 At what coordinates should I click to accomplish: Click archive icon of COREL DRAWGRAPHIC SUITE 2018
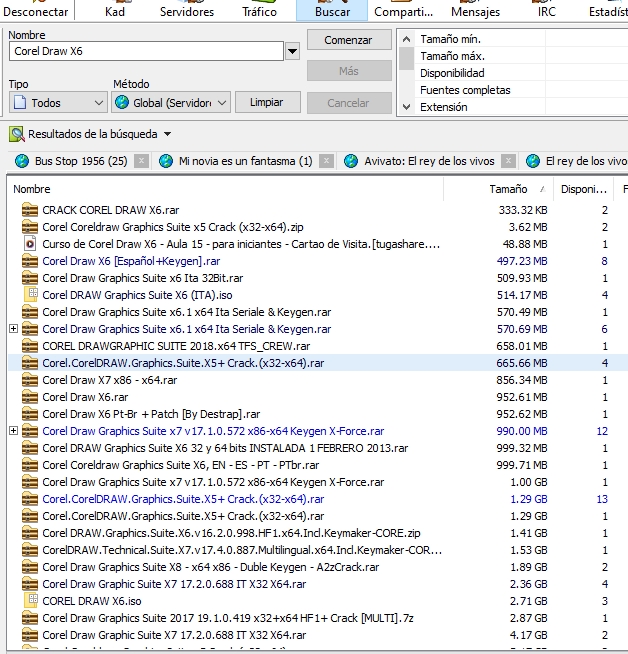pyautogui.click(x=30, y=346)
